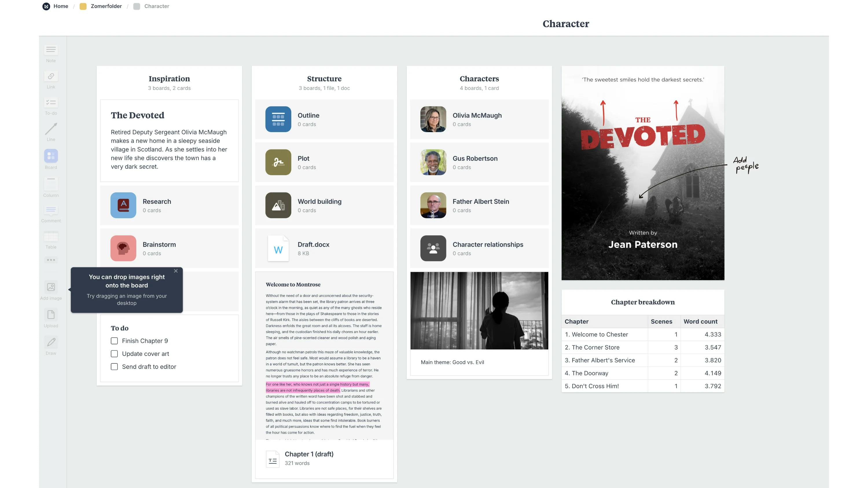Expand more tools via three-dots icon

coord(51,260)
